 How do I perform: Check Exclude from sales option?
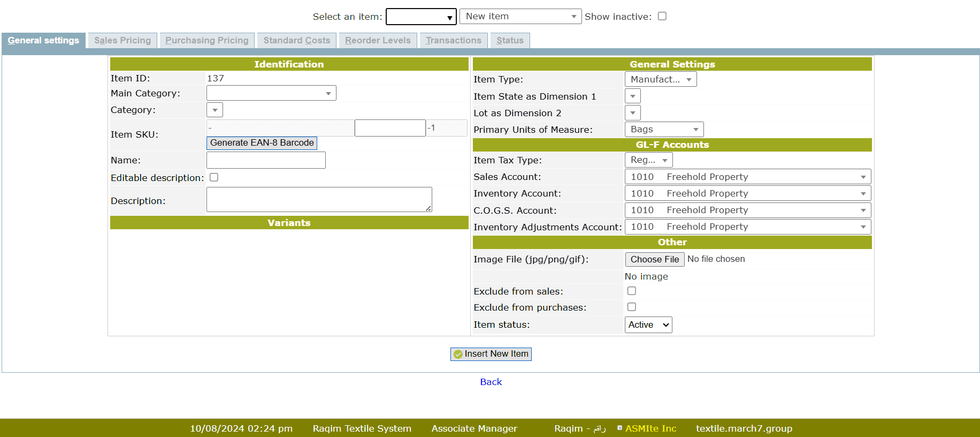[x=632, y=291]
